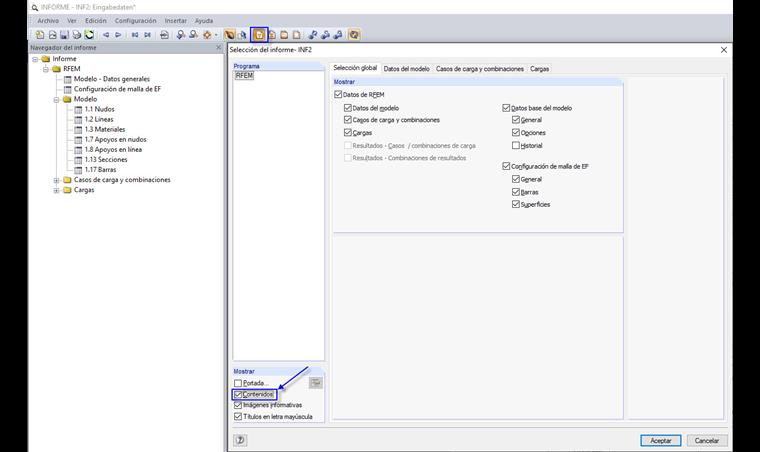Click the help question mark icon in dialog

pos(240,440)
